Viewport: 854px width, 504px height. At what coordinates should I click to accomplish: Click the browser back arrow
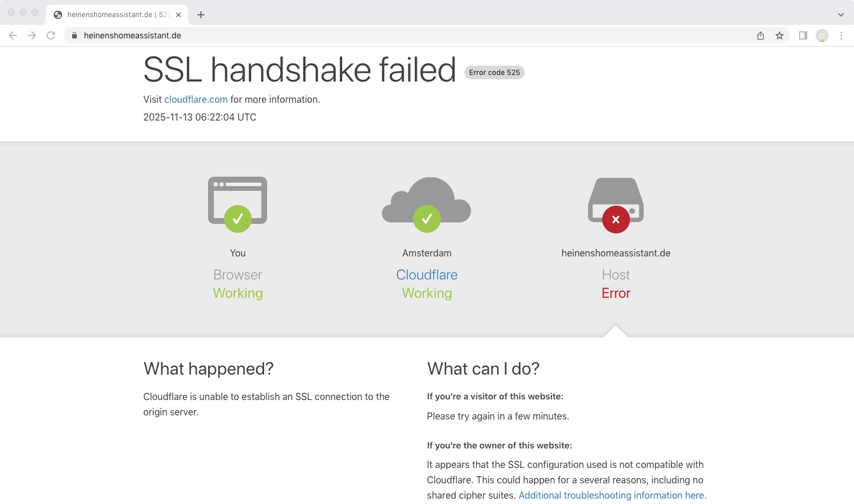(x=13, y=35)
